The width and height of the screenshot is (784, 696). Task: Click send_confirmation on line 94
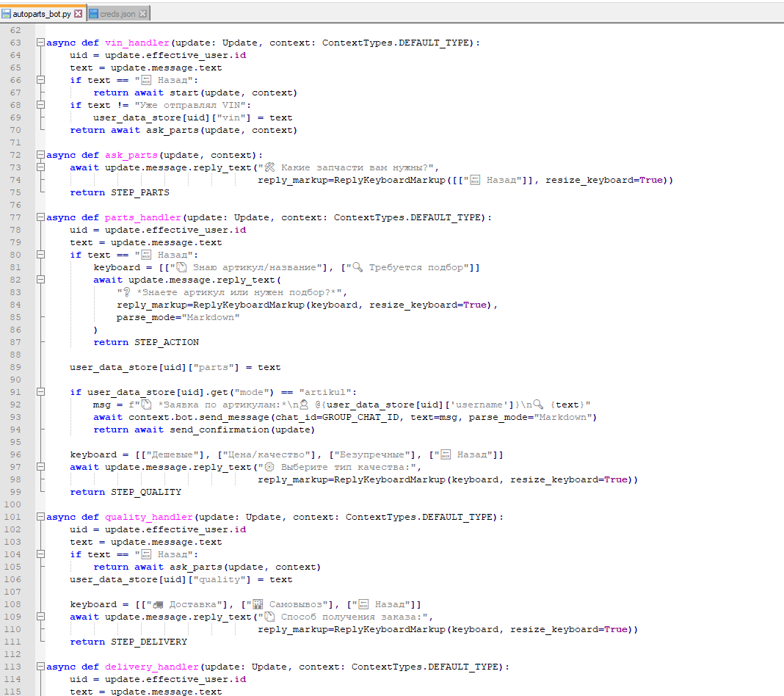tap(219, 429)
